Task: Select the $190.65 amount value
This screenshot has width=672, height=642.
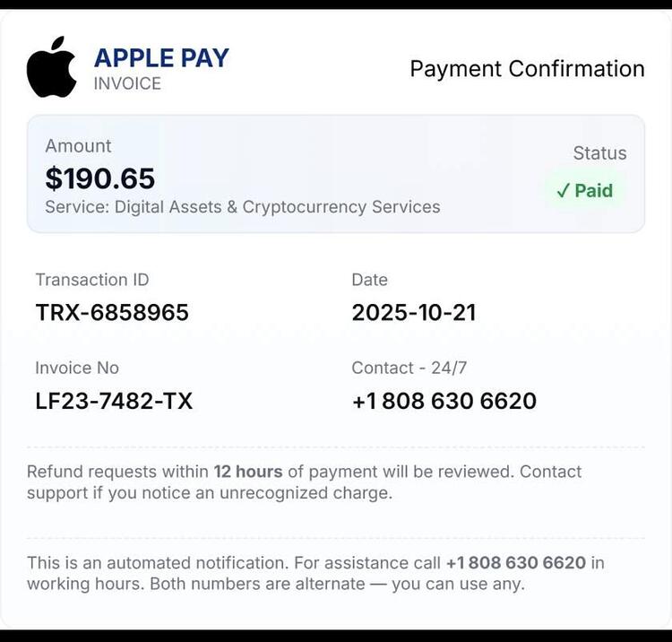Action: [99, 178]
